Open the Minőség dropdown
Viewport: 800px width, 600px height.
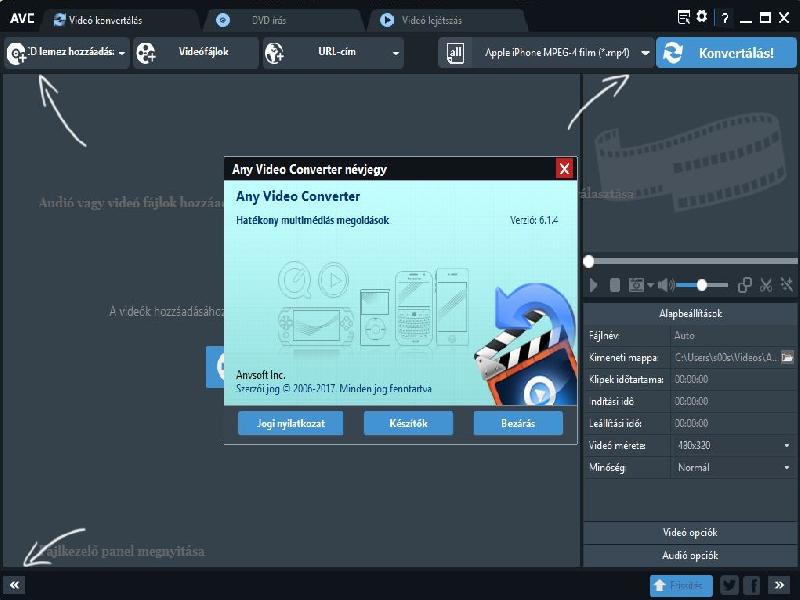[733, 467]
